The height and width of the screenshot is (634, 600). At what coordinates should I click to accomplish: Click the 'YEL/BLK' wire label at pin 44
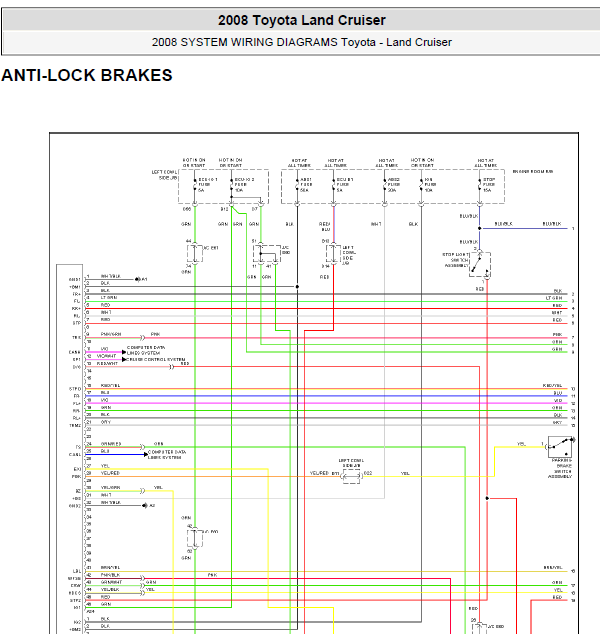(x=110, y=590)
